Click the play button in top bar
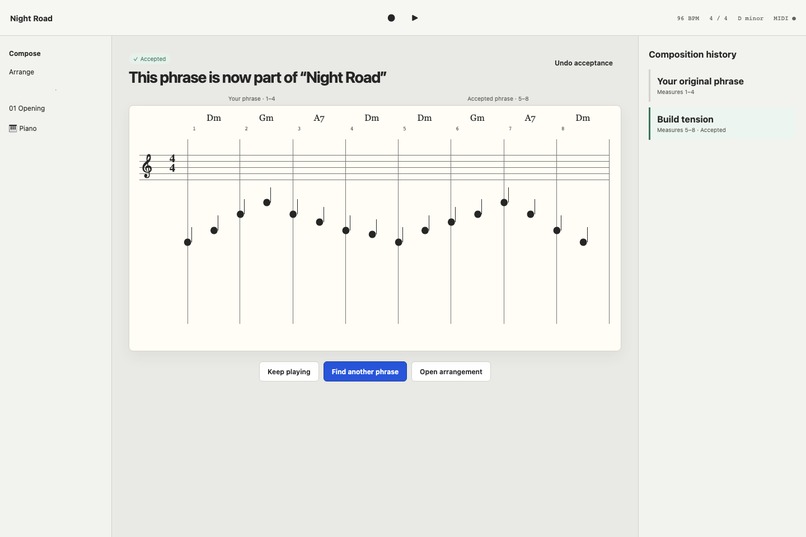The height and width of the screenshot is (537, 806). [415, 18]
